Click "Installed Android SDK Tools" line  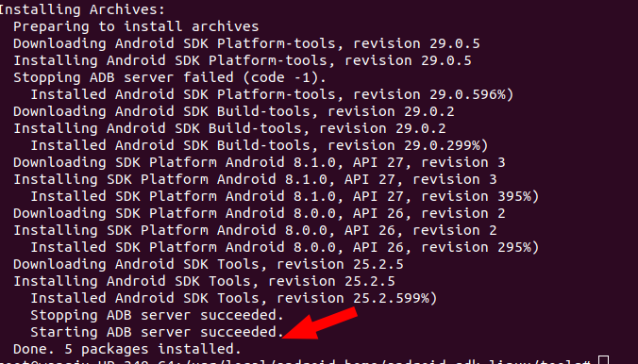tap(234, 298)
